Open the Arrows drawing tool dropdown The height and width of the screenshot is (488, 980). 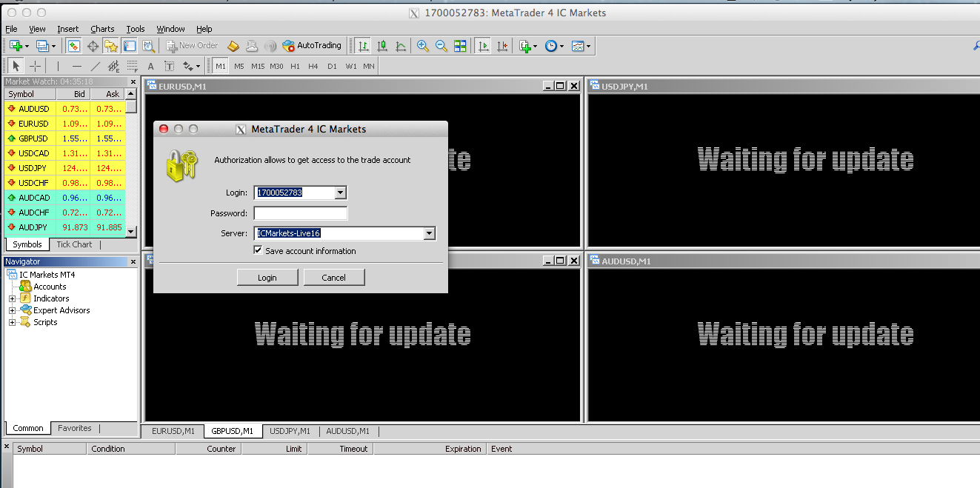coord(192,66)
